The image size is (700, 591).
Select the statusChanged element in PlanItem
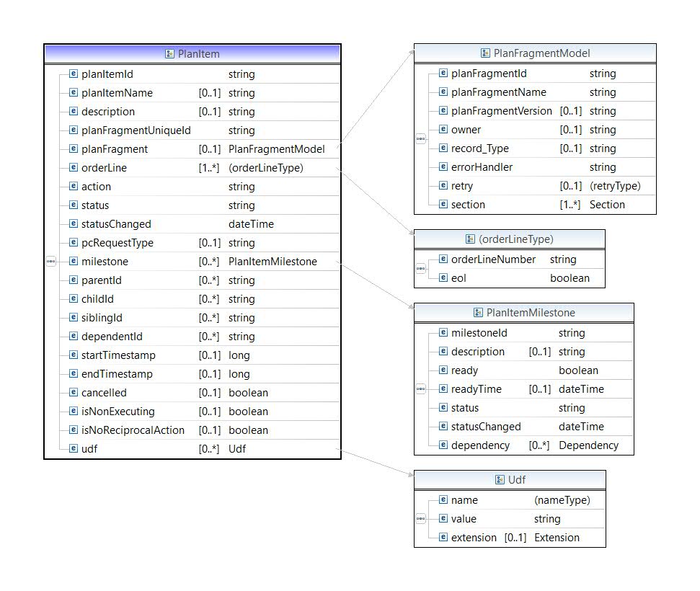pos(116,224)
